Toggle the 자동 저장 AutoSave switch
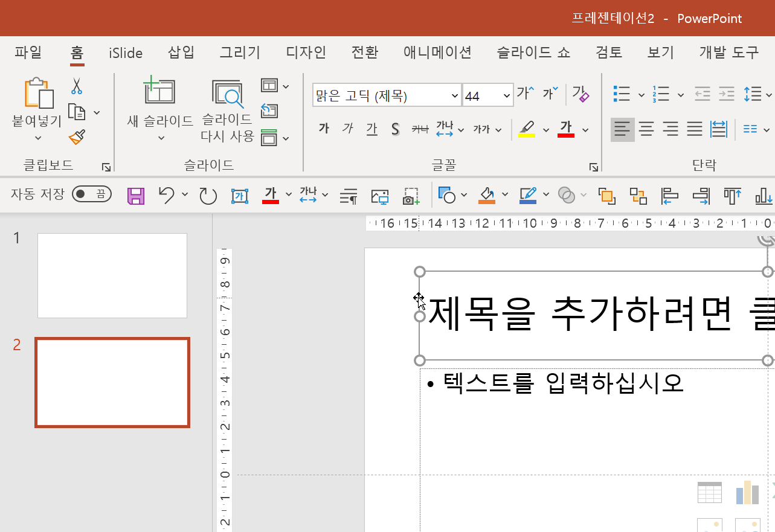 click(91, 194)
